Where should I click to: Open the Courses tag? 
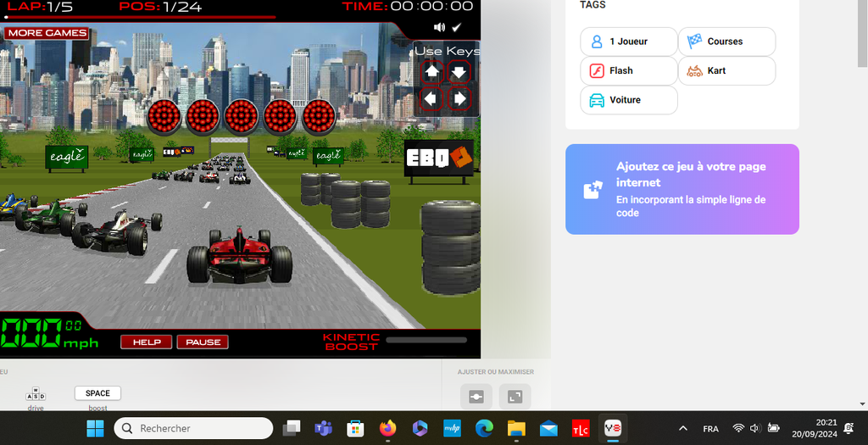click(x=726, y=42)
